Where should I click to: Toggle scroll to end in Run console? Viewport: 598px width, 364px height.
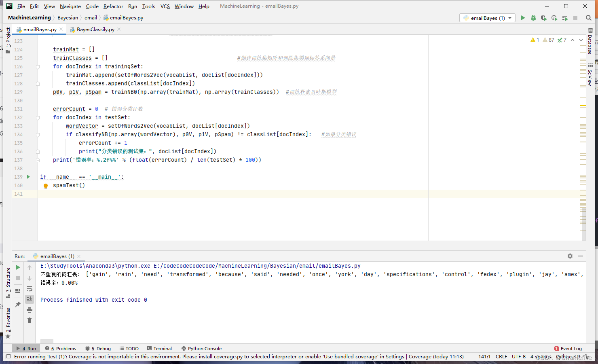click(x=30, y=299)
